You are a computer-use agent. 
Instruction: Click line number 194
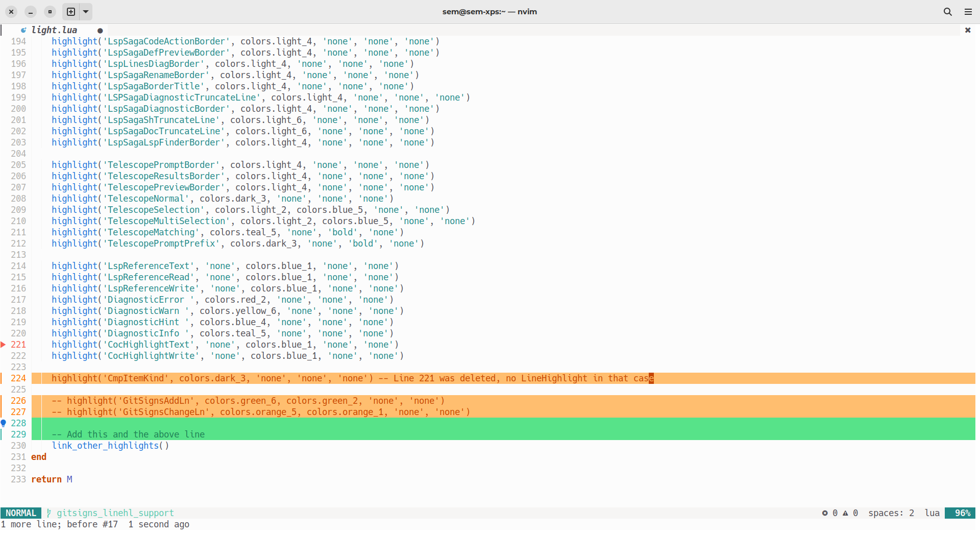tap(18, 41)
